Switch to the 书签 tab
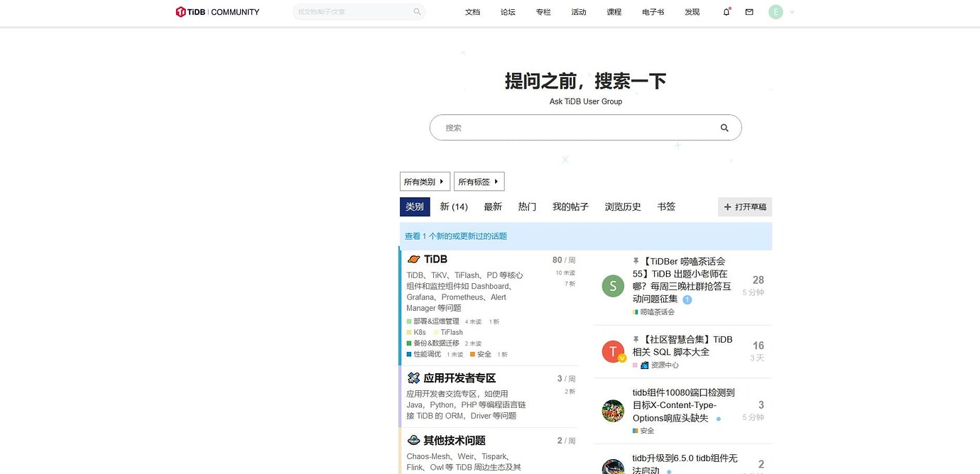 [x=666, y=206]
